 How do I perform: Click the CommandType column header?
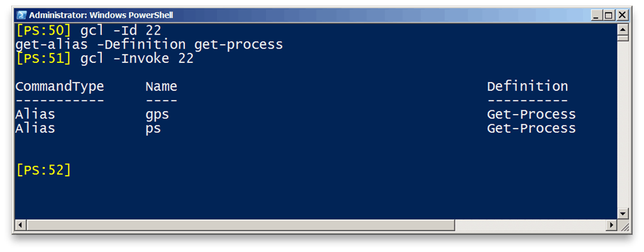[x=60, y=86]
